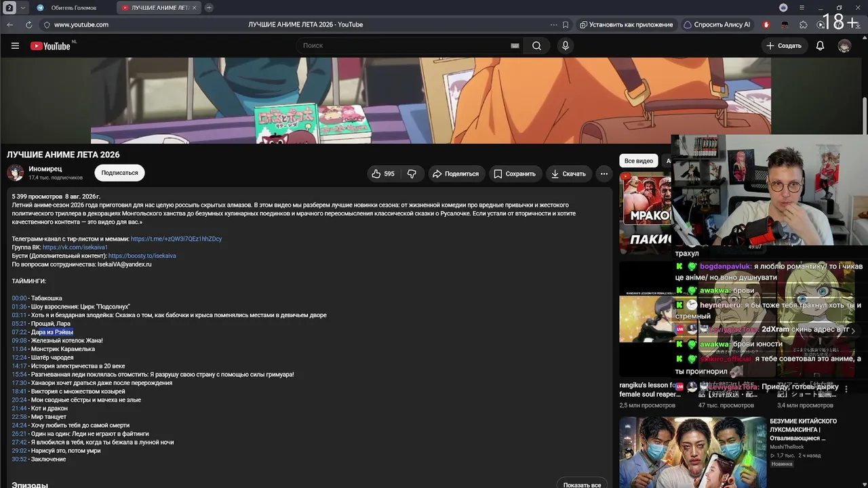
Task: Open the MoshiTheRock channel name
Action: [x=787, y=447]
